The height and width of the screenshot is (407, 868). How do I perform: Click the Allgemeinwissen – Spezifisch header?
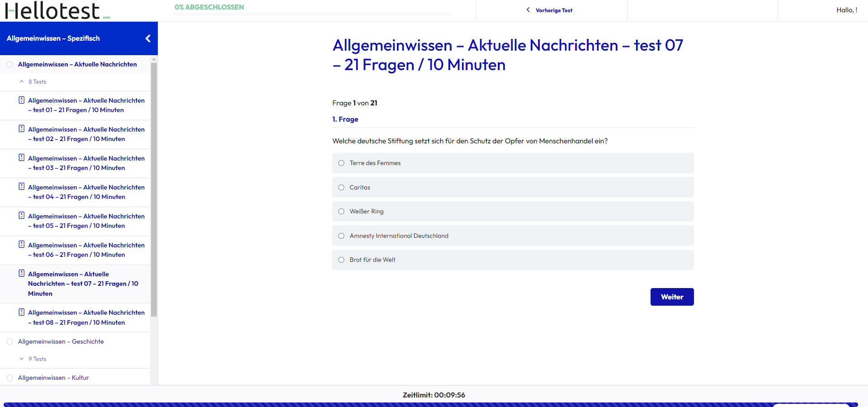53,38
